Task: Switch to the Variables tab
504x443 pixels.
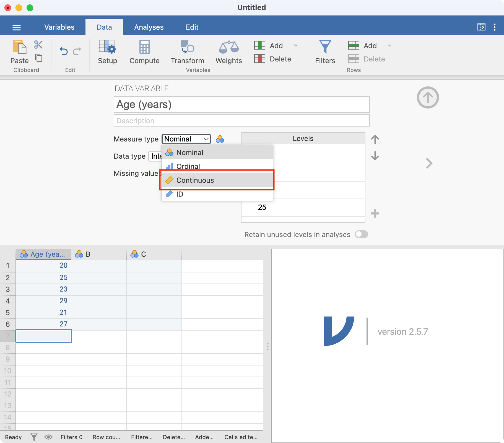Action: coord(59,27)
